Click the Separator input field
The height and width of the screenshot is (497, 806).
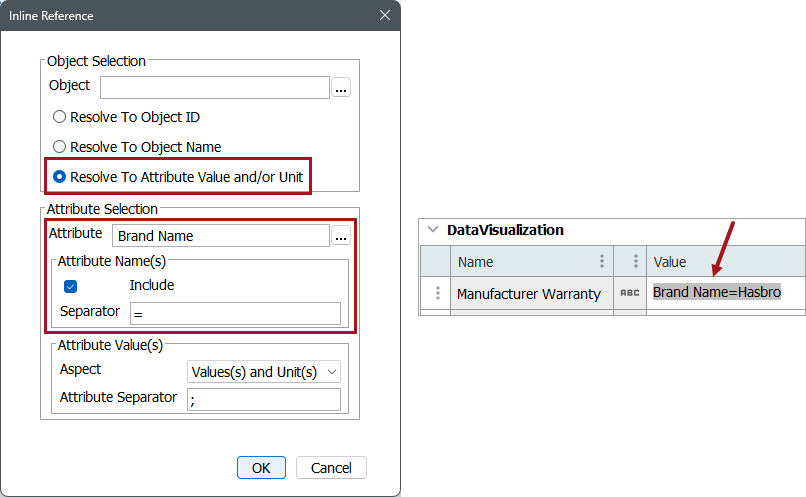click(x=236, y=313)
